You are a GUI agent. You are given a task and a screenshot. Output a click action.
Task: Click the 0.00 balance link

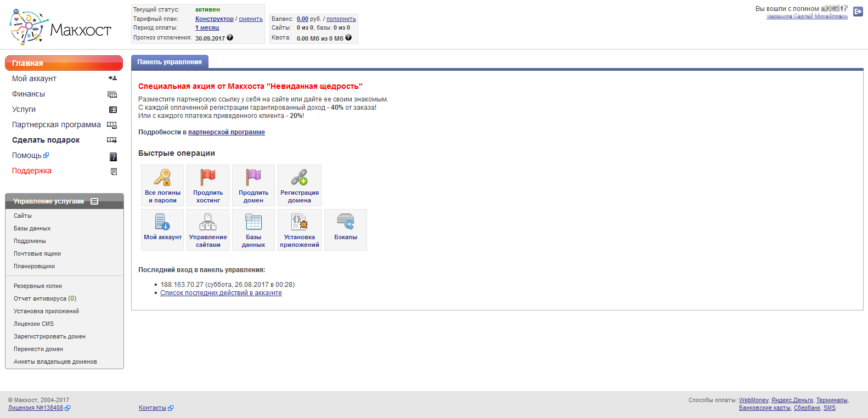click(x=302, y=19)
